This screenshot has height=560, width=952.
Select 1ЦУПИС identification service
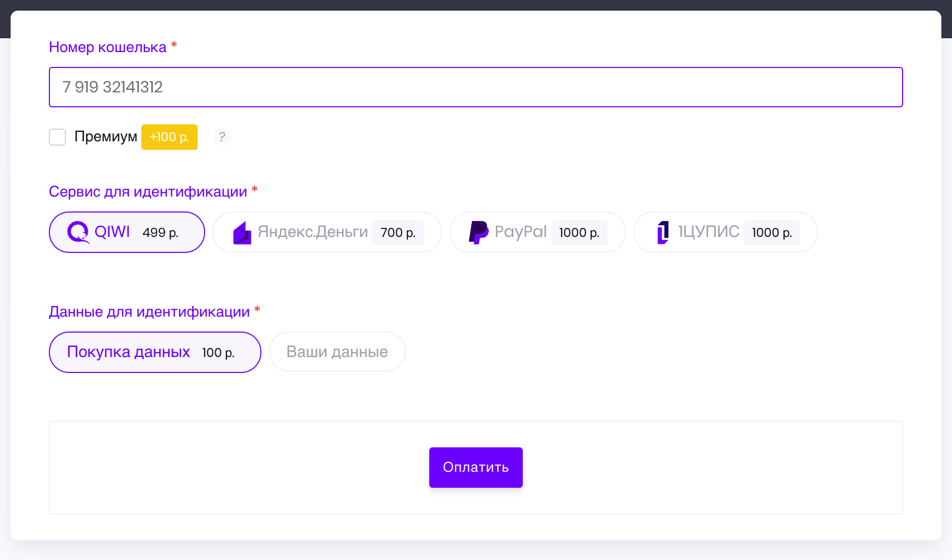point(726,232)
